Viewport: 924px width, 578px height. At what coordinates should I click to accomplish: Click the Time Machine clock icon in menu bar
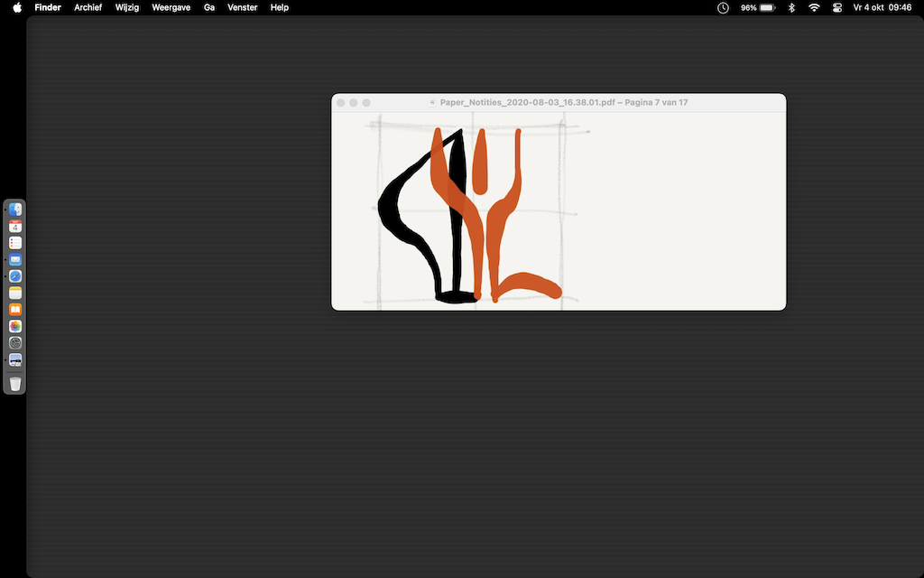(723, 7)
